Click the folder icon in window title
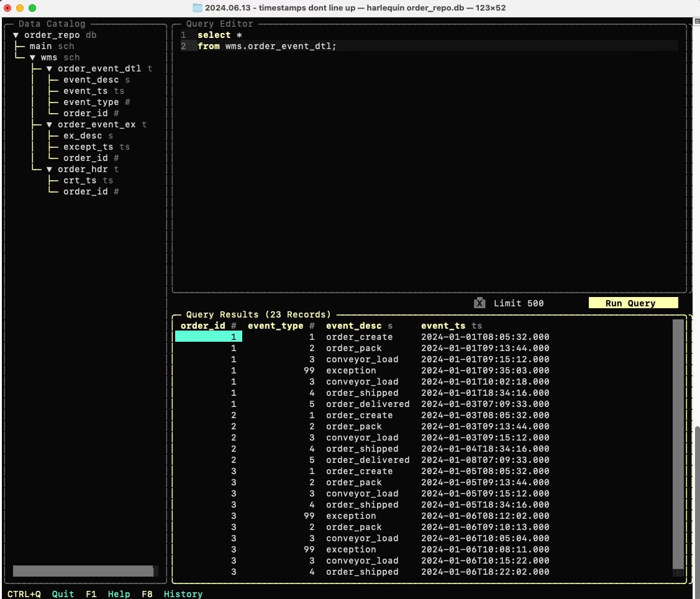 tap(198, 7)
